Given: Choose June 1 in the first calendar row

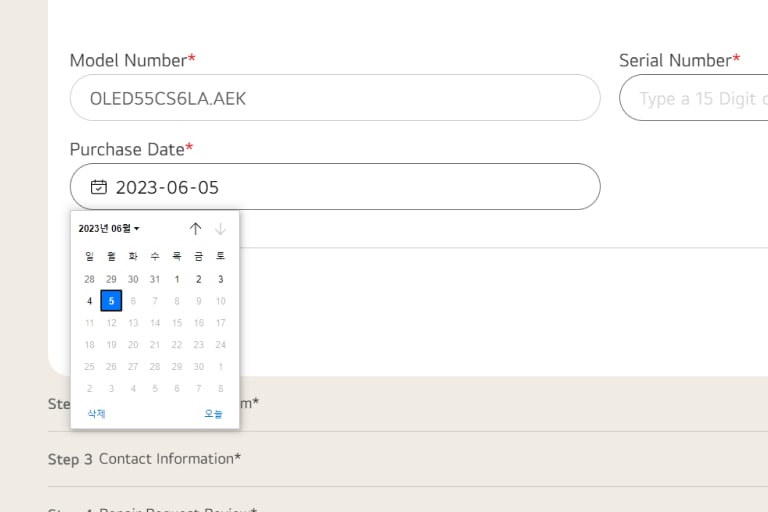Looking at the screenshot, I should [177, 279].
